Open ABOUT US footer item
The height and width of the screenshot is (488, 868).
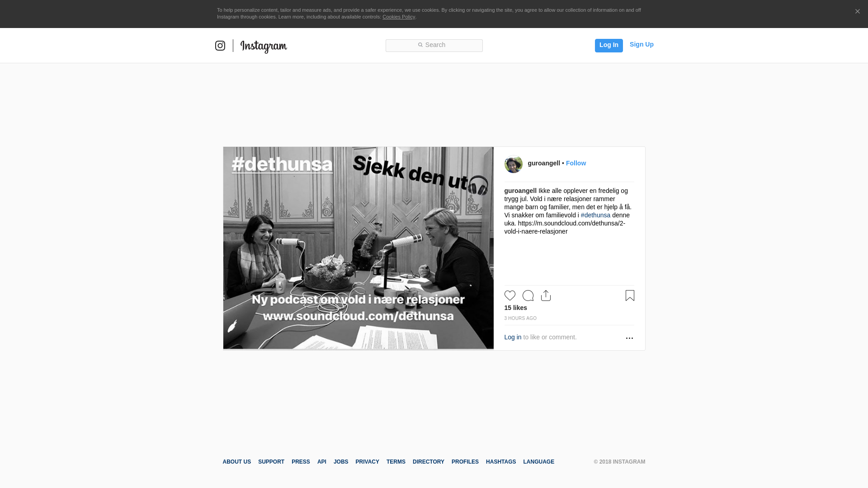[x=237, y=462]
